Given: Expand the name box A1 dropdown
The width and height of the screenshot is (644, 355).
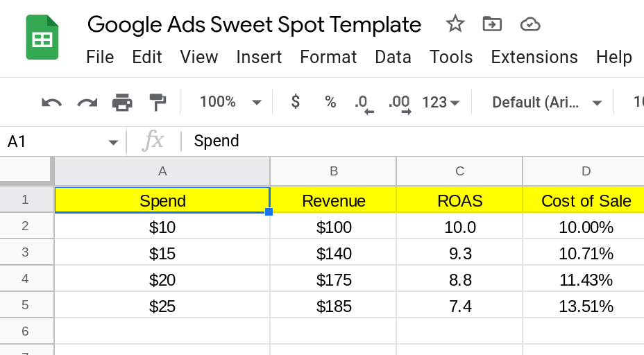Looking at the screenshot, I should 113,142.
